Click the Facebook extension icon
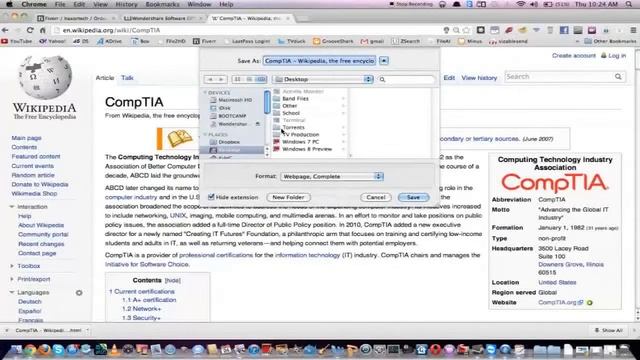 point(564,30)
